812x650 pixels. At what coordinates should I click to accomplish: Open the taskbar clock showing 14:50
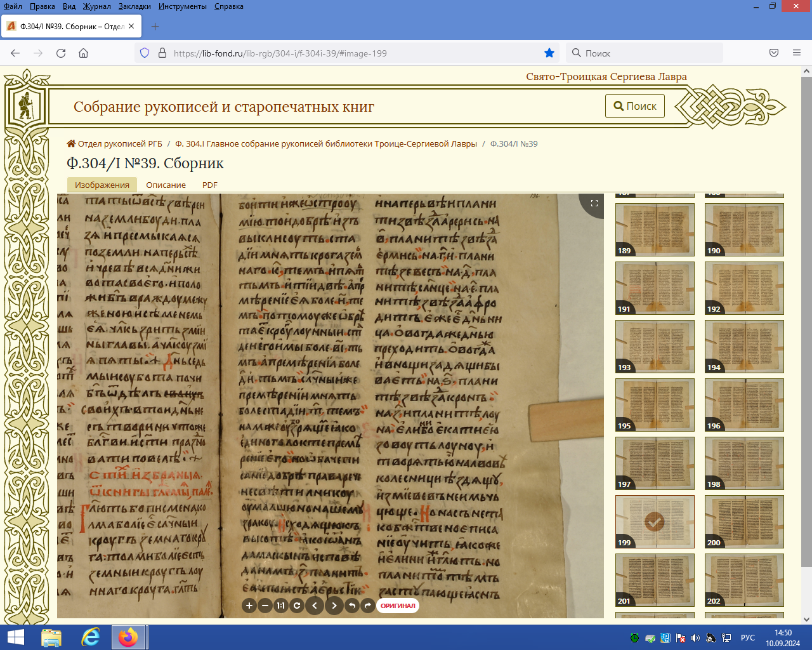(783, 638)
